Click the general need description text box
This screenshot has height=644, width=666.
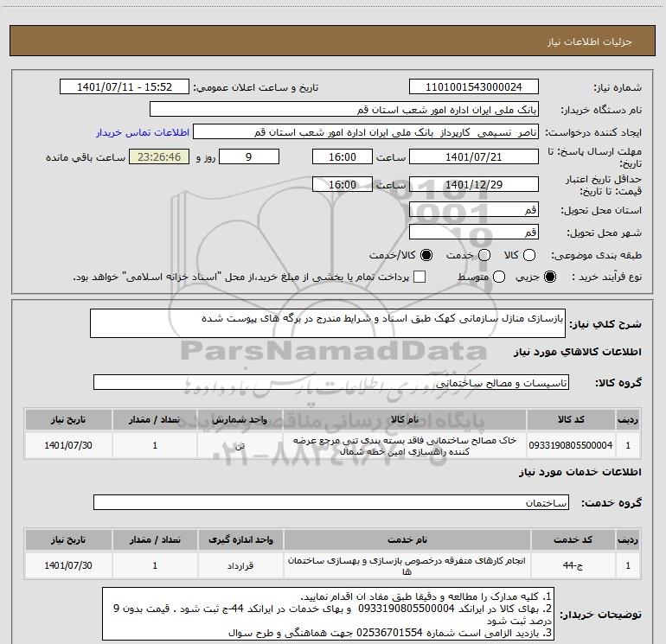(328, 323)
